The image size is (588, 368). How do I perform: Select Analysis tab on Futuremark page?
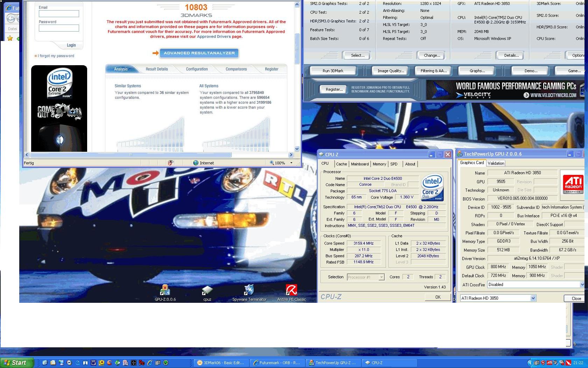(x=121, y=69)
